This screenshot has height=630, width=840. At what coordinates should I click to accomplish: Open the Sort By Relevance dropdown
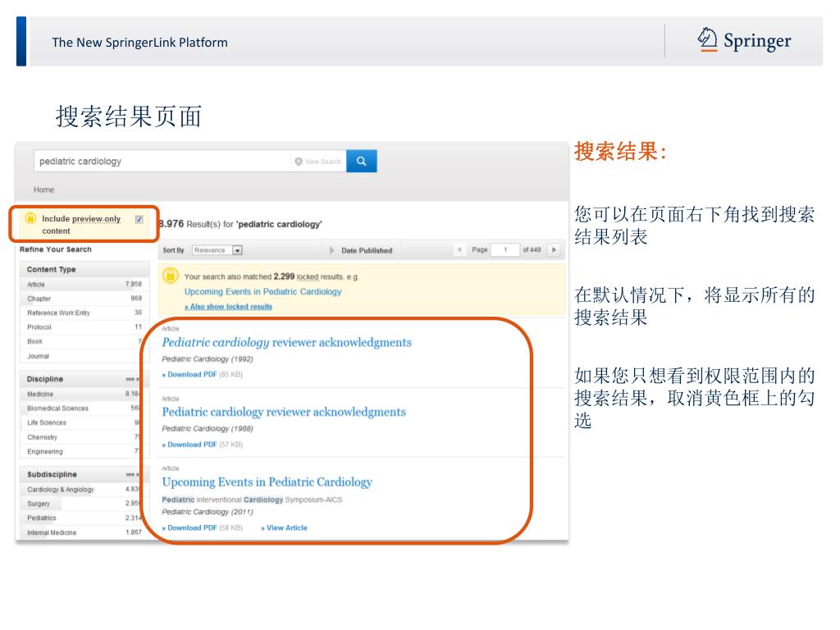(x=217, y=250)
